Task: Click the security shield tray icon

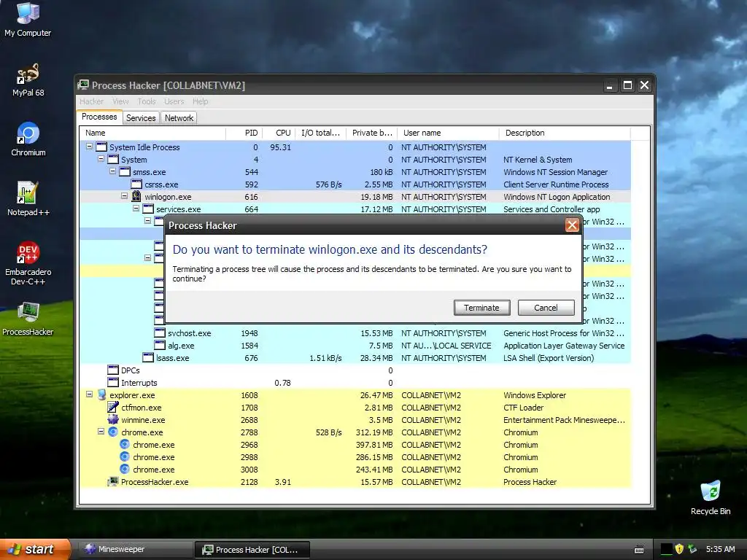Action: (679, 549)
